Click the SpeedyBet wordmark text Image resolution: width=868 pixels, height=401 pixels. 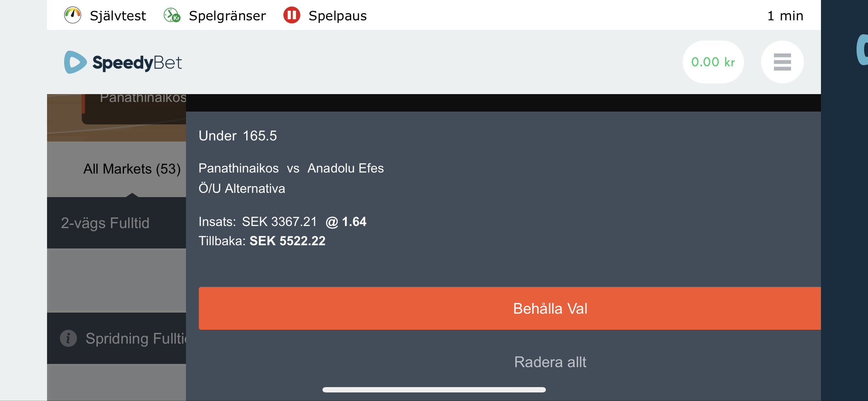(137, 63)
